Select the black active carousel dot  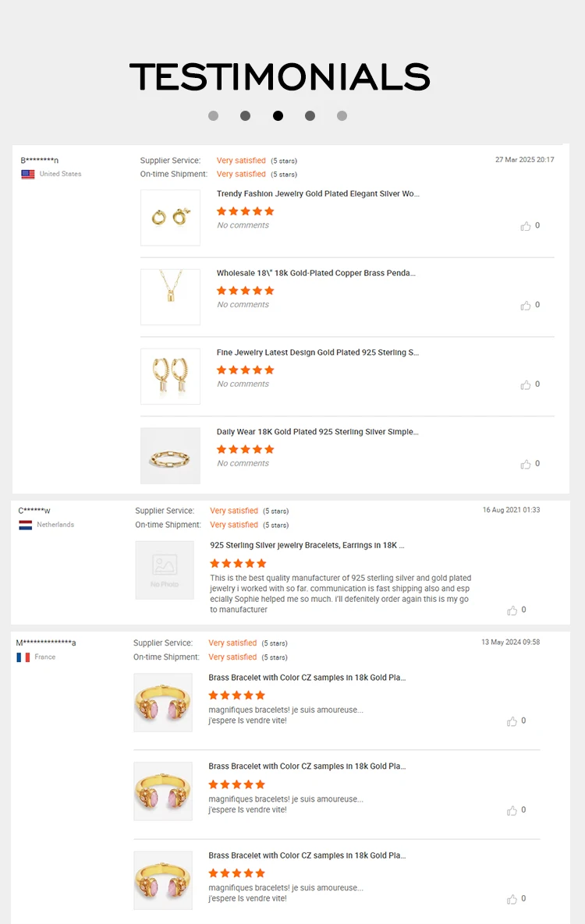tap(278, 115)
